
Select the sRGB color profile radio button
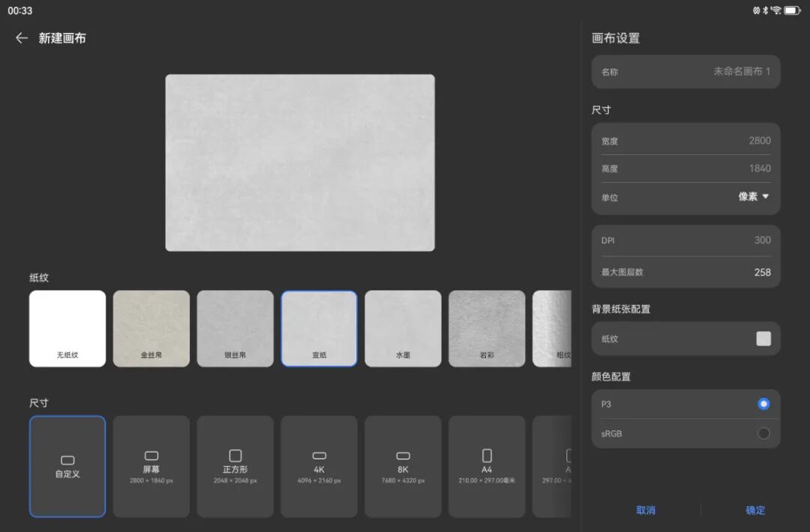pyautogui.click(x=763, y=433)
